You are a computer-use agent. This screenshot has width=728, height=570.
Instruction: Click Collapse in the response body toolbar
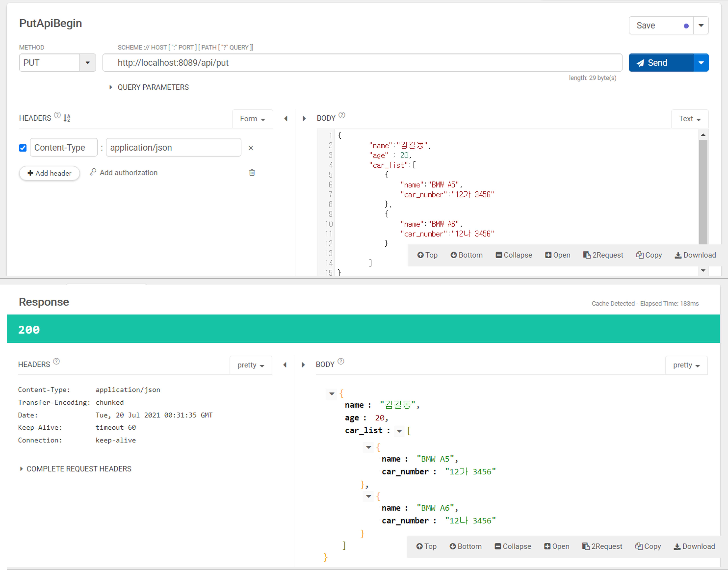[513, 547]
